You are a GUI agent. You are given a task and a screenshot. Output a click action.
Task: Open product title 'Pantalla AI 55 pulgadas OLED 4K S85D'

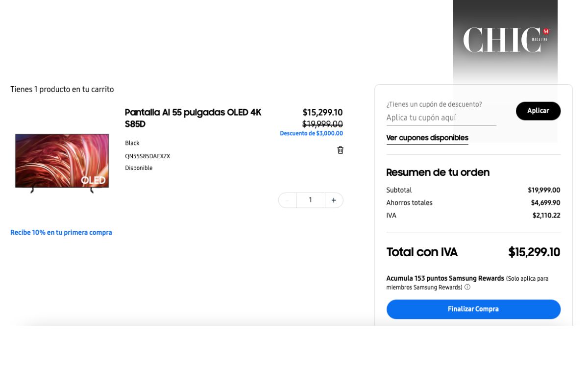193,118
